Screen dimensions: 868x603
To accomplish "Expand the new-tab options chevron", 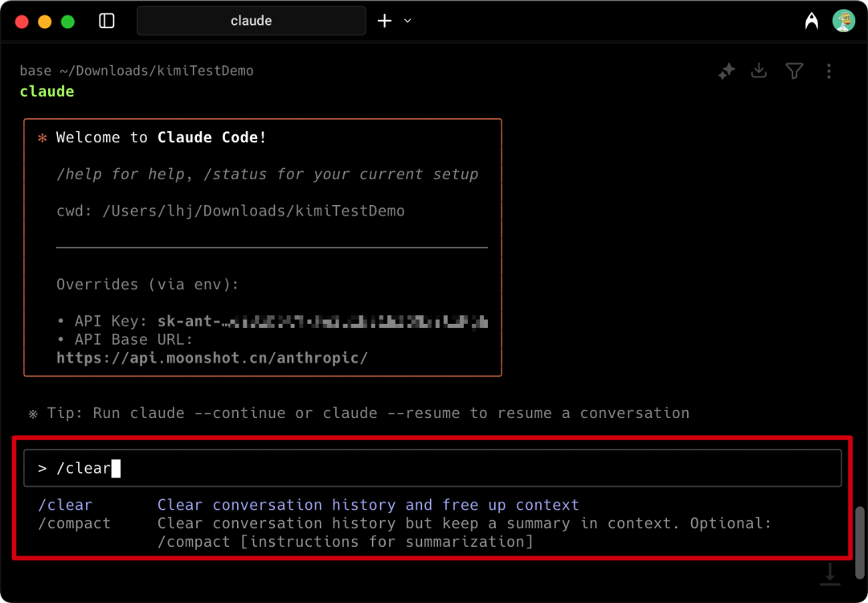I will 407,21.
